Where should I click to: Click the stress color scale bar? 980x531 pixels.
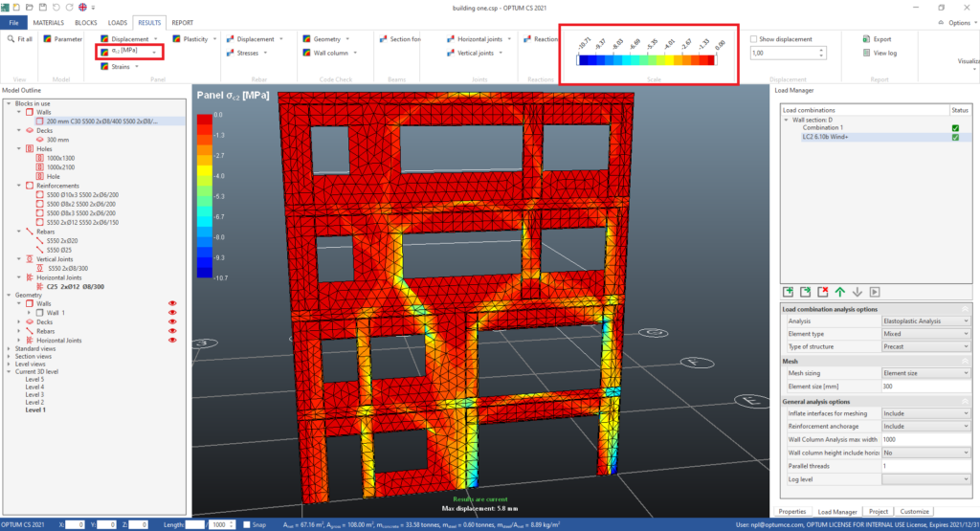click(646, 60)
